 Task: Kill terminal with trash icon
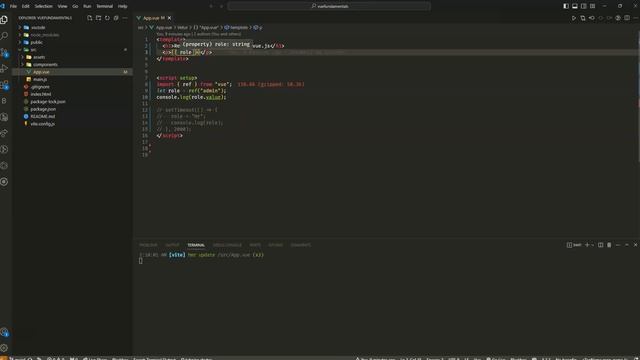(x=609, y=245)
